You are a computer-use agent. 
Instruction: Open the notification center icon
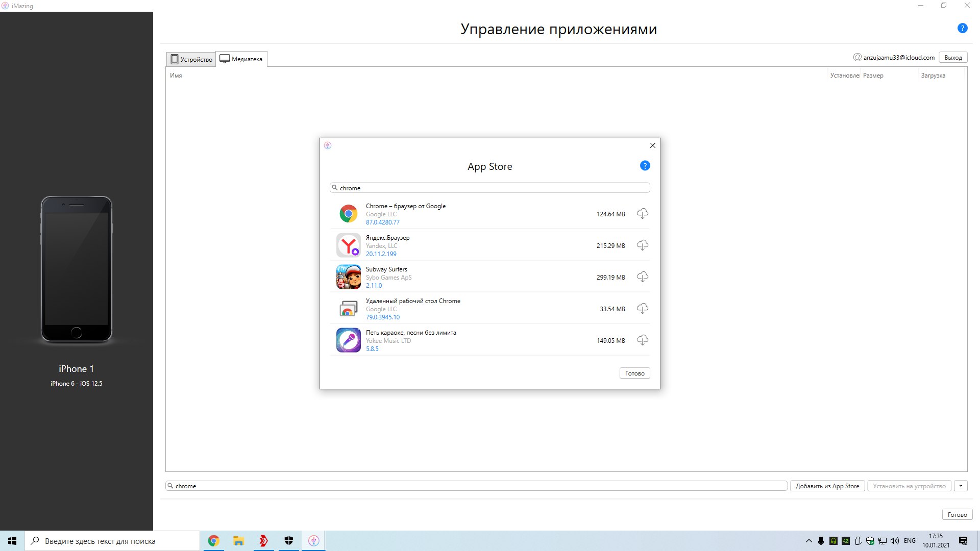(x=963, y=541)
